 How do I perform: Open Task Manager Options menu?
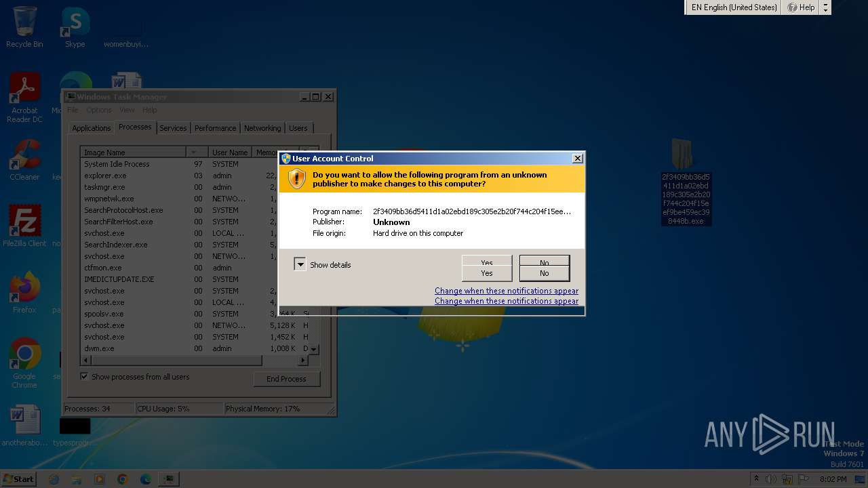pyautogui.click(x=98, y=110)
